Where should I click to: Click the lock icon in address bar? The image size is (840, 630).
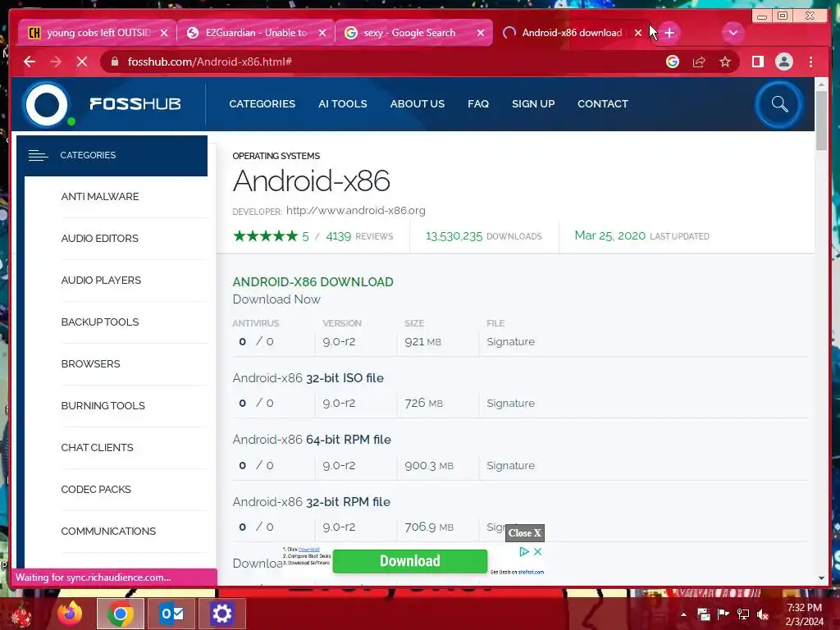[115, 62]
